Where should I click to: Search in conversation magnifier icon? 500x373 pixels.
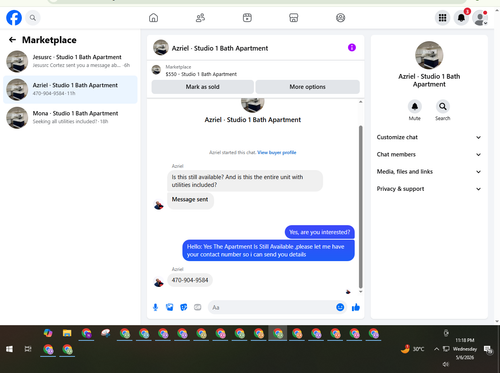coord(443,106)
